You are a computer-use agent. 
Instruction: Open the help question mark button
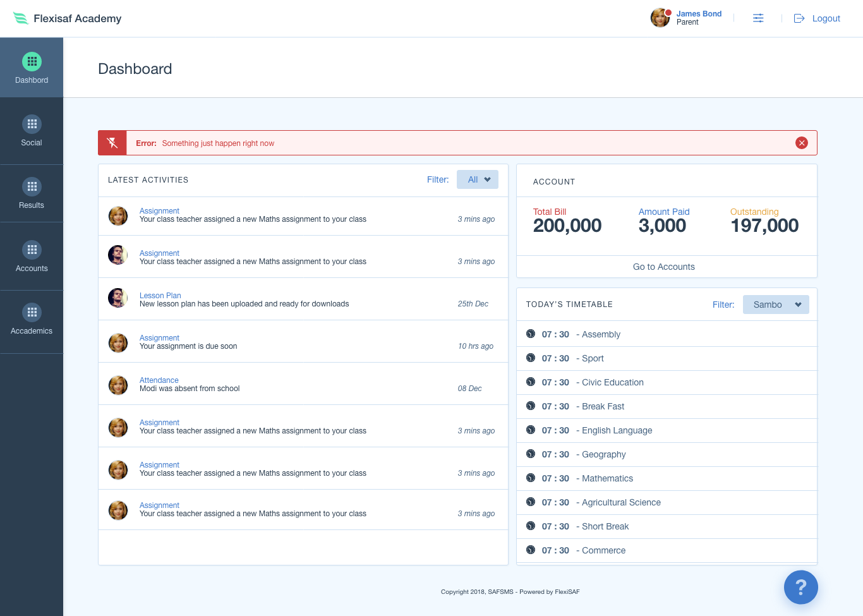pyautogui.click(x=801, y=588)
